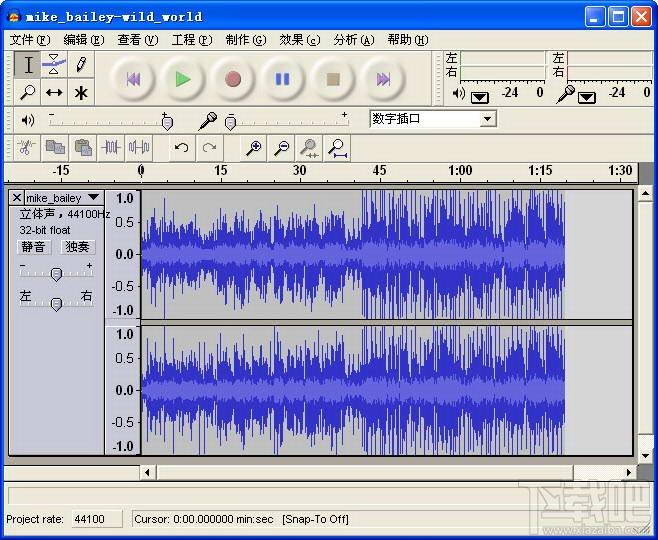The height and width of the screenshot is (540, 658).
Task: Click the Paste clipboard icon
Action: click(x=83, y=148)
